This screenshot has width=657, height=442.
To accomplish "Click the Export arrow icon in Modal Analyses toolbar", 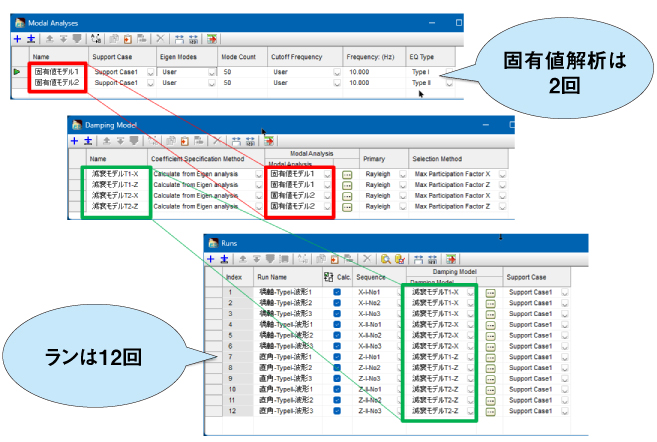I will click(x=212, y=39).
